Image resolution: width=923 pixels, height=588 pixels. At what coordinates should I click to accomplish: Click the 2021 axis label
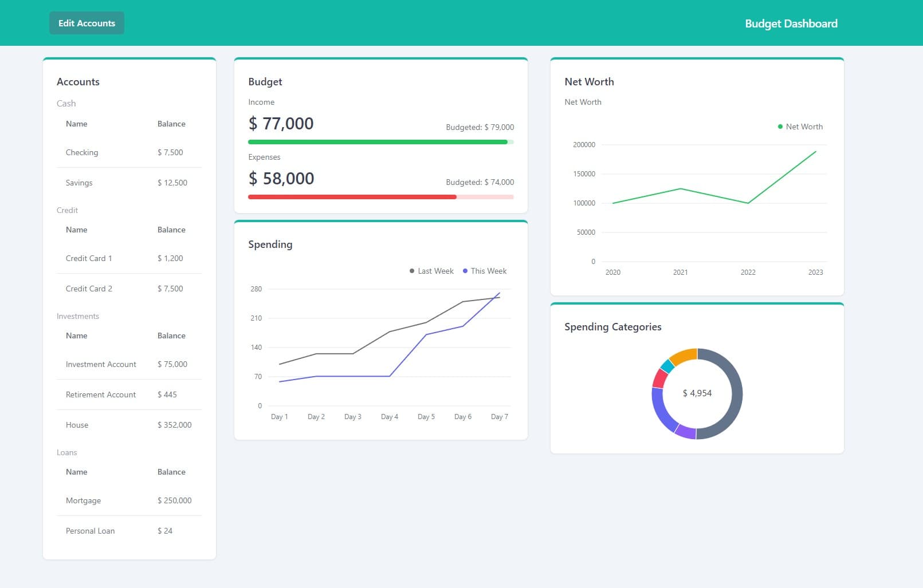click(x=681, y=273)
